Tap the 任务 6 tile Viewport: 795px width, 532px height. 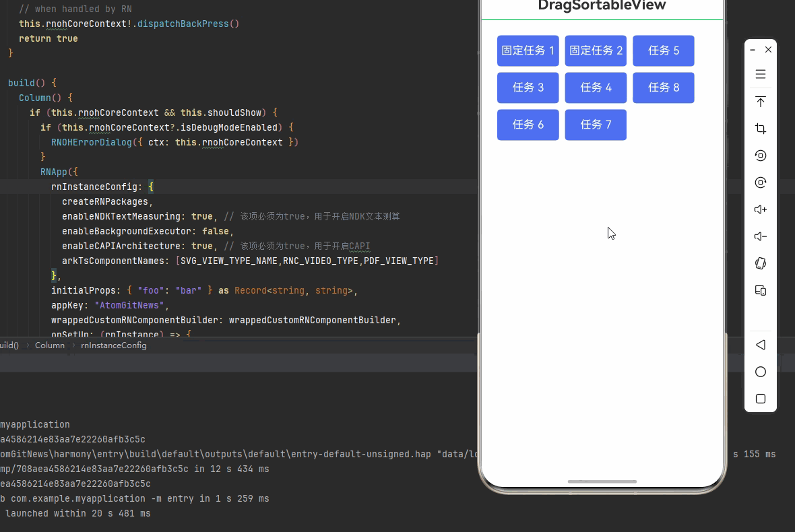click(528, 125)
